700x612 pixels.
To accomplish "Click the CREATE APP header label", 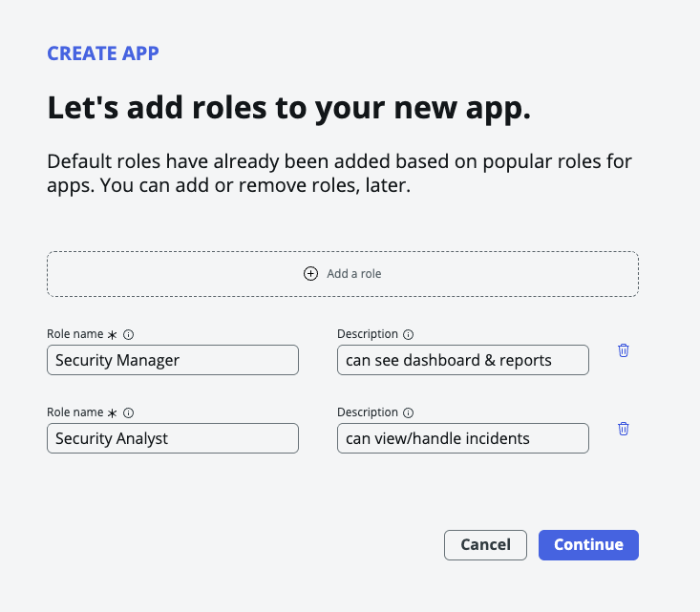I will (x=103, y=53).
